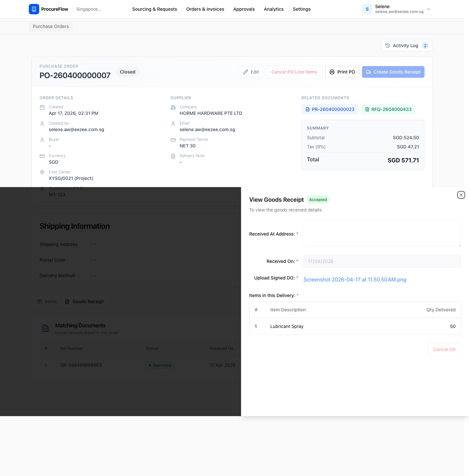Screen dimensions: 469x476
Task: Click the Received At Address text area
Action: point(382,234)
